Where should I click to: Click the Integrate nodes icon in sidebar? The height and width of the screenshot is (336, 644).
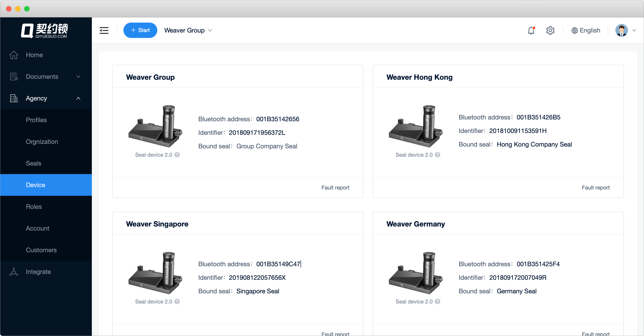[14, 272]
